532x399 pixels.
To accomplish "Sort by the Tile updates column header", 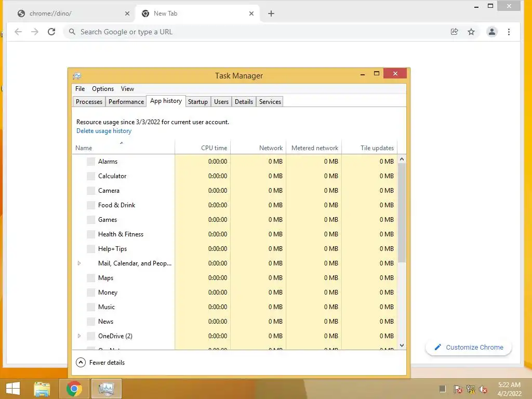I will click(x=369, y=148).
